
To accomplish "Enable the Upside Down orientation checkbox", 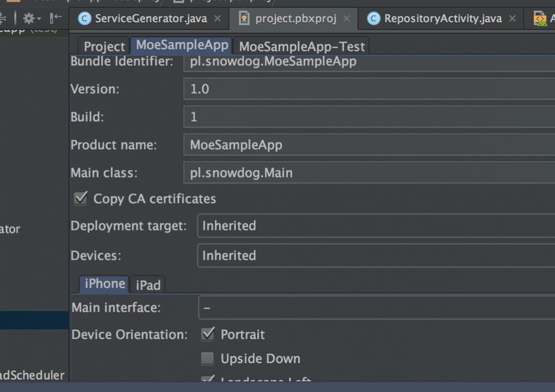I will [x=207, y=358].
